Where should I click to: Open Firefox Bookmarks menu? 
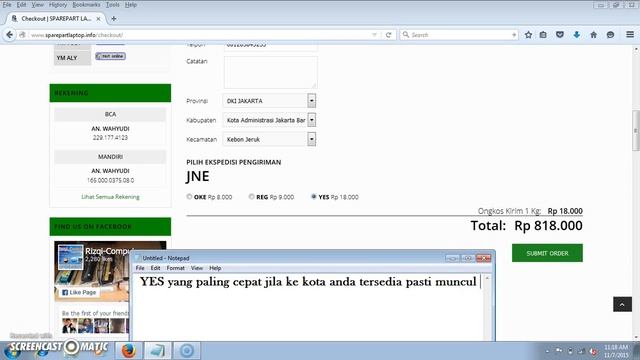(86, 5)
